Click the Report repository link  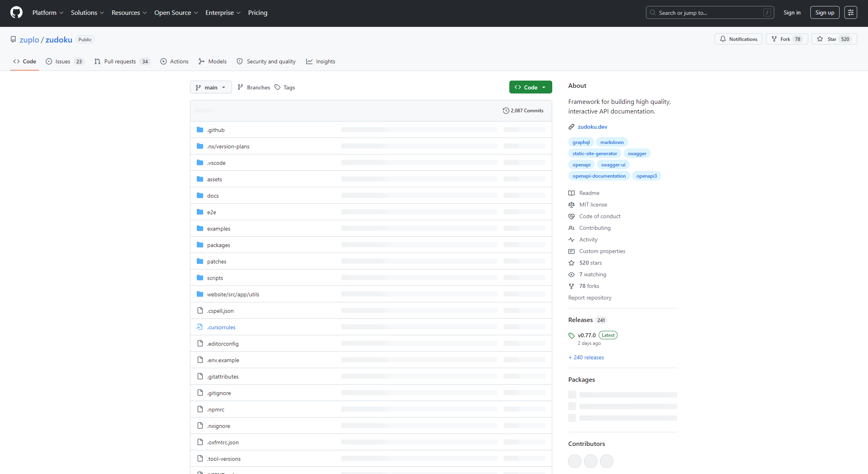click(x=590, y=298)
